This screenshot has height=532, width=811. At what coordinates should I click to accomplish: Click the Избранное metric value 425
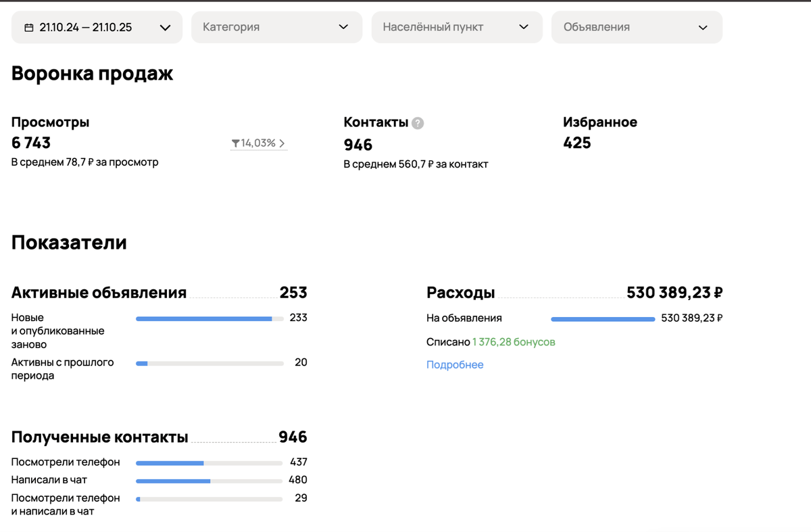(x=576, y=143)
